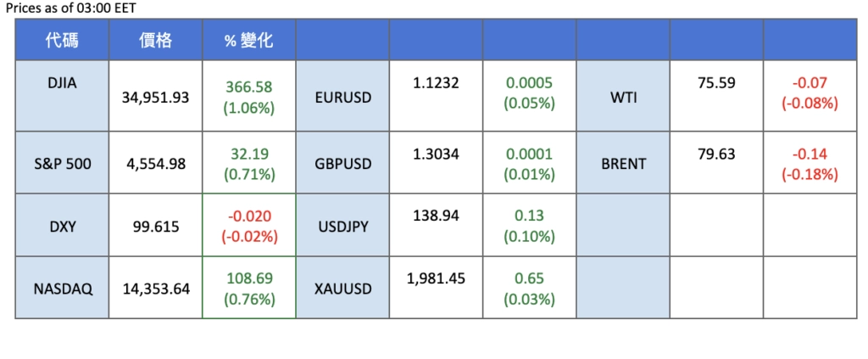Click the 'Prices as of 03:00 EET' text
This screenshot has height=359, width=868.
point(70,8)
